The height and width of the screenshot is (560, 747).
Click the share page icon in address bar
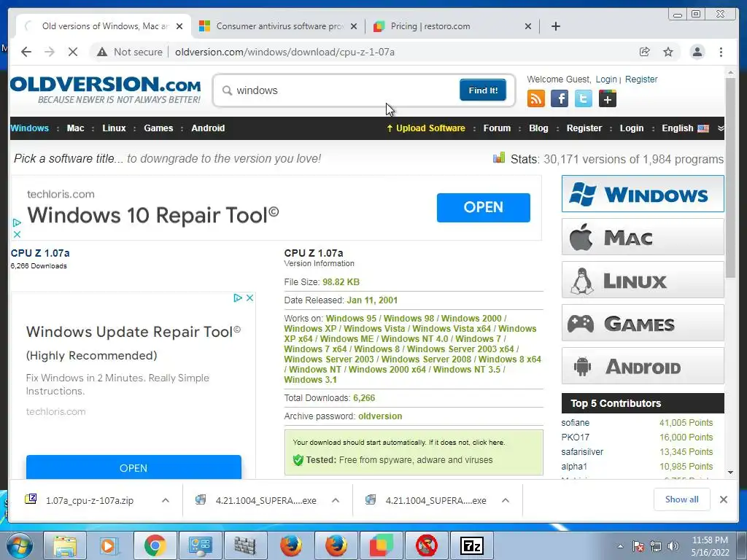click(x=645, y=52)
